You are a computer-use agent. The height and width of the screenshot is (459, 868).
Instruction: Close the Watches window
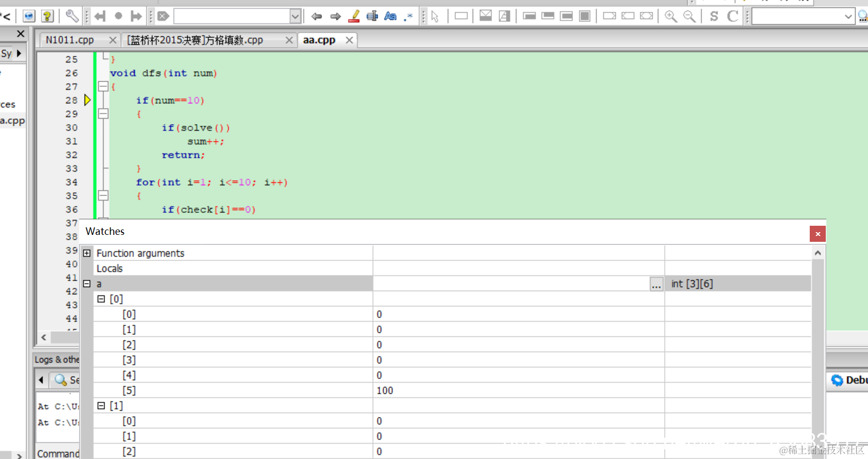coord(818,234)
